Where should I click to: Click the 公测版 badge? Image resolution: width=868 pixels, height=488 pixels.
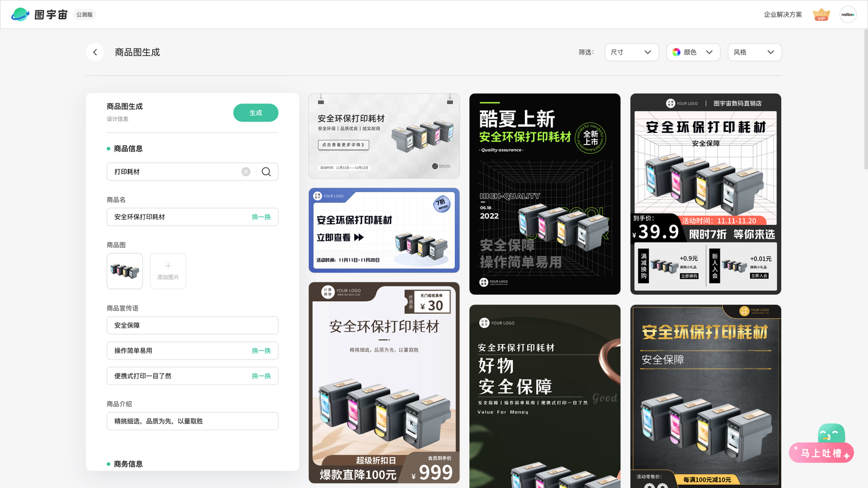pos(84,14)
